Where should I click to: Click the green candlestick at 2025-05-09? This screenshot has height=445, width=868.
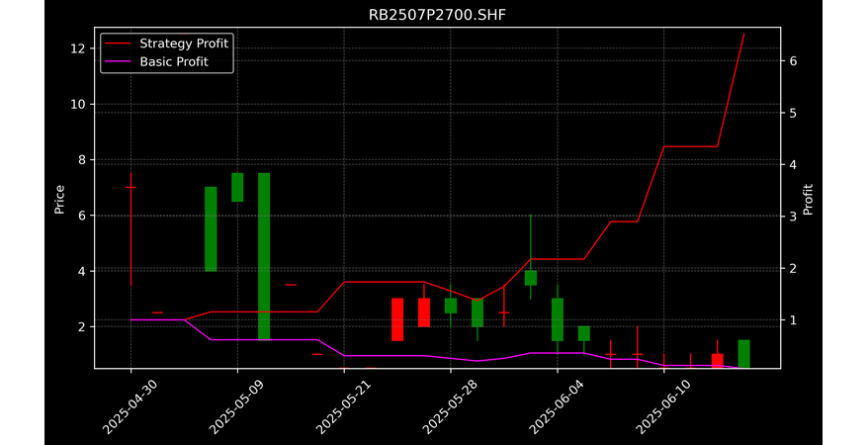(237, 188)
